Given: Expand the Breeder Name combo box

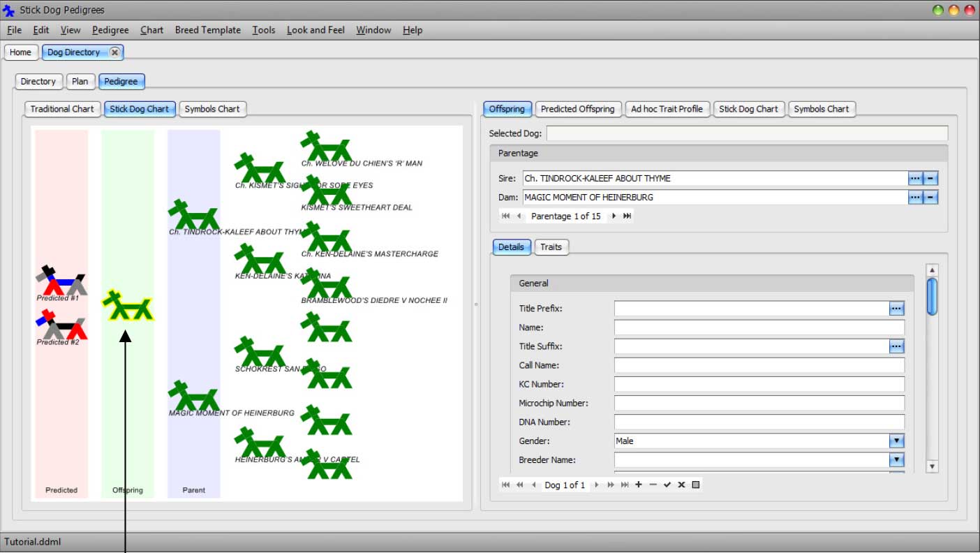Looking at the screenshot, I should 897,460.
